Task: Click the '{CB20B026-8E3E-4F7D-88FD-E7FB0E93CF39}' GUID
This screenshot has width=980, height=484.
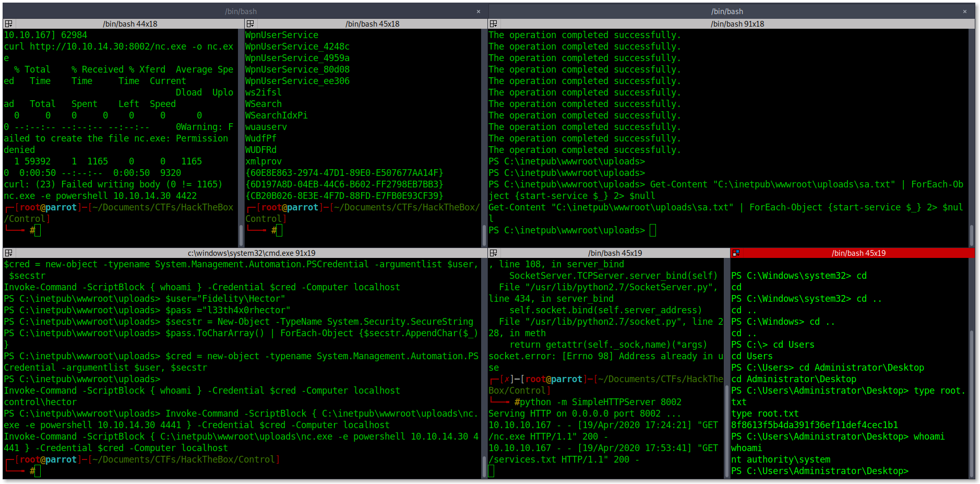Action: coord(344,196)
